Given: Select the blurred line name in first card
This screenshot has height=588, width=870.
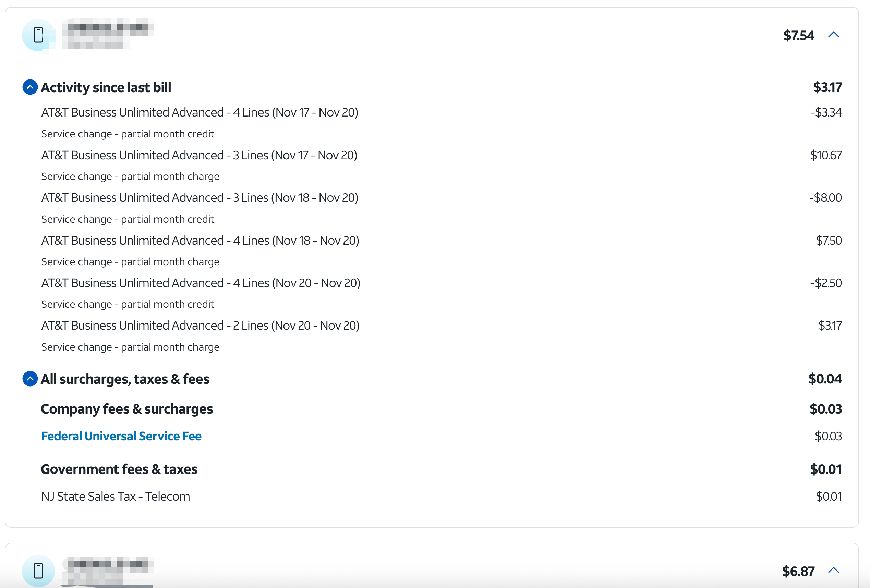Looking at the screenshot, I should point(108,33).
